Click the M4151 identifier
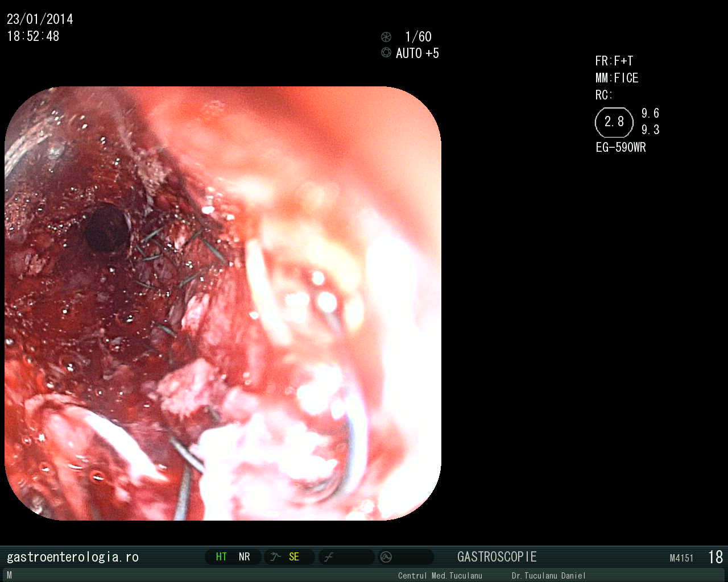The image size is (728, 582). (682, 558)
